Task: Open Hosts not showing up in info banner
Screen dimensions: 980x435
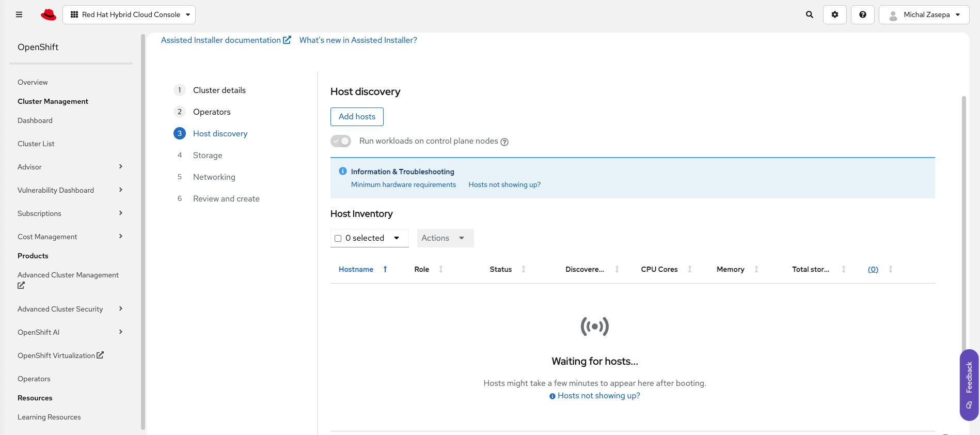Action: pos(504,184)
